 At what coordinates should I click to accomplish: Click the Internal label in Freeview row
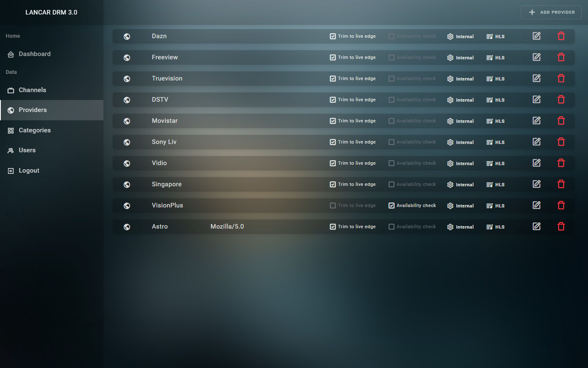pyautogui.click(x=465, y=58)
